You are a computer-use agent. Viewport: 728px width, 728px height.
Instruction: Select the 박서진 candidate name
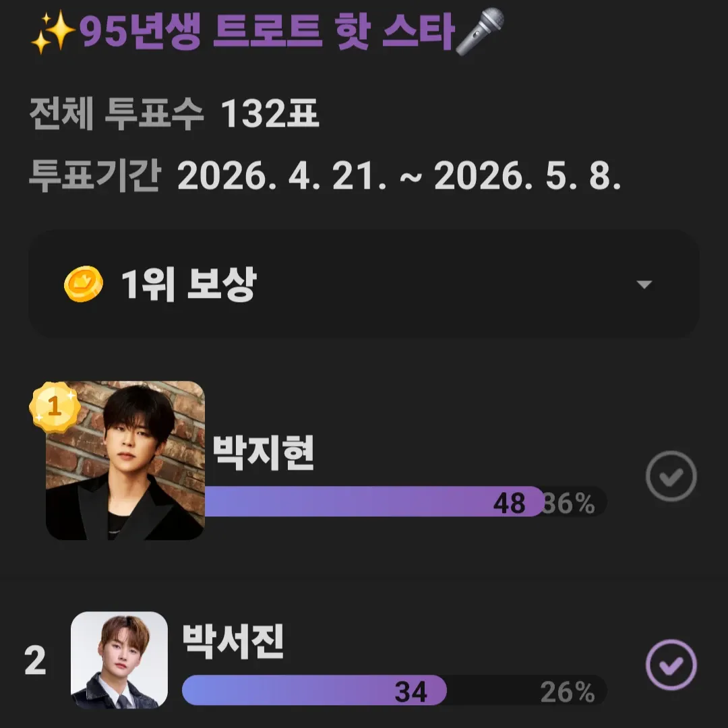click(233, 642)
